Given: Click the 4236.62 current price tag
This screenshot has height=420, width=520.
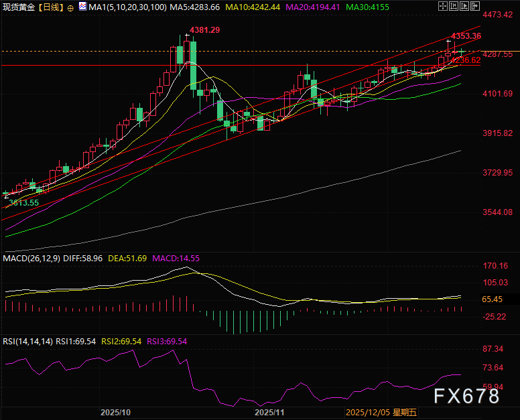Looking at the screenshot, I should click(466, 60).
